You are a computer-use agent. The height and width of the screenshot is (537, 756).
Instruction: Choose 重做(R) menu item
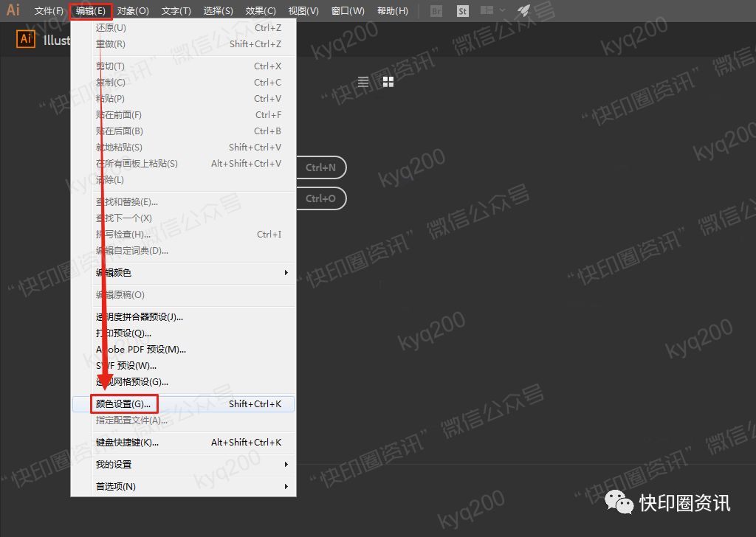[x=183, y=44]
